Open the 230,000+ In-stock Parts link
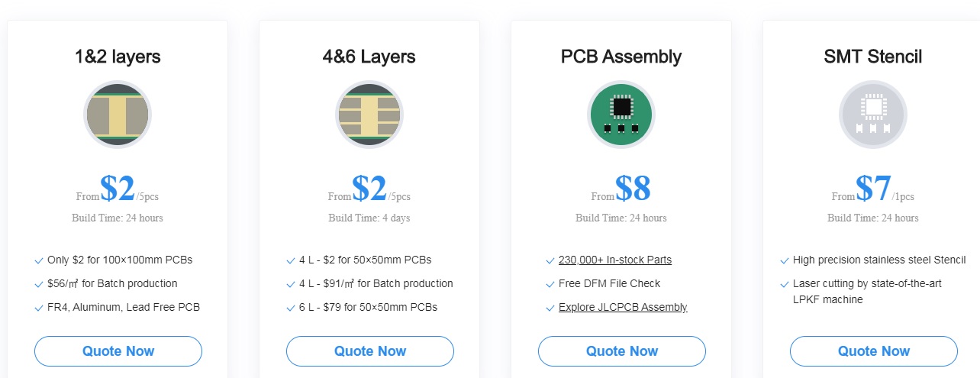 [x=615, y=260]
